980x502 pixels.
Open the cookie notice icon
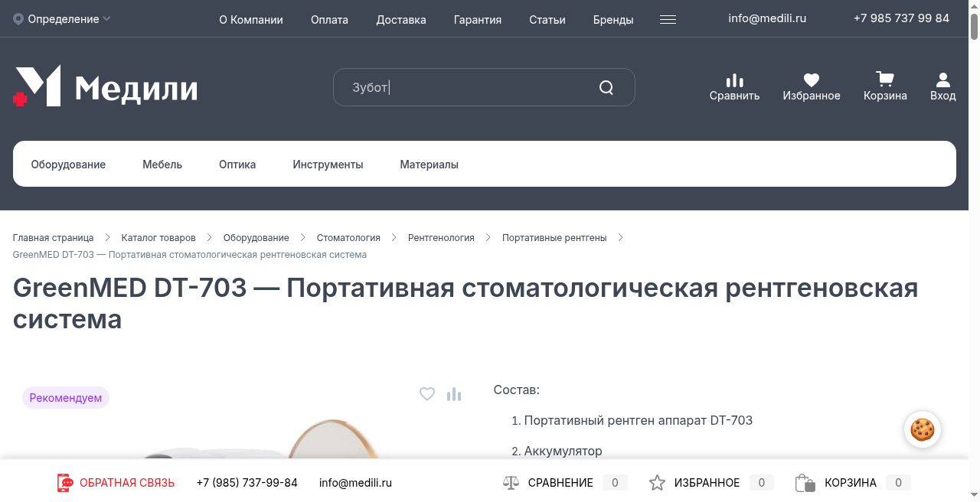pyautogui.click(x=923, y=430)
